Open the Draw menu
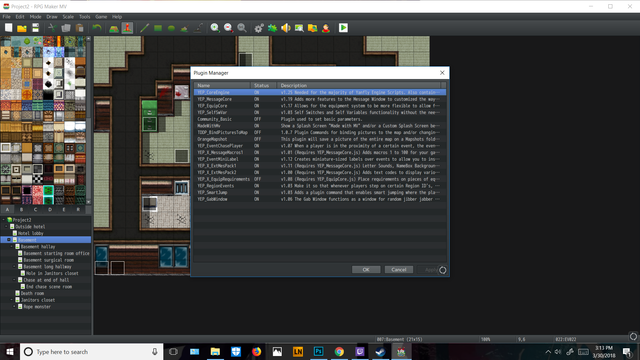The image size is (640, 360). 52,17
